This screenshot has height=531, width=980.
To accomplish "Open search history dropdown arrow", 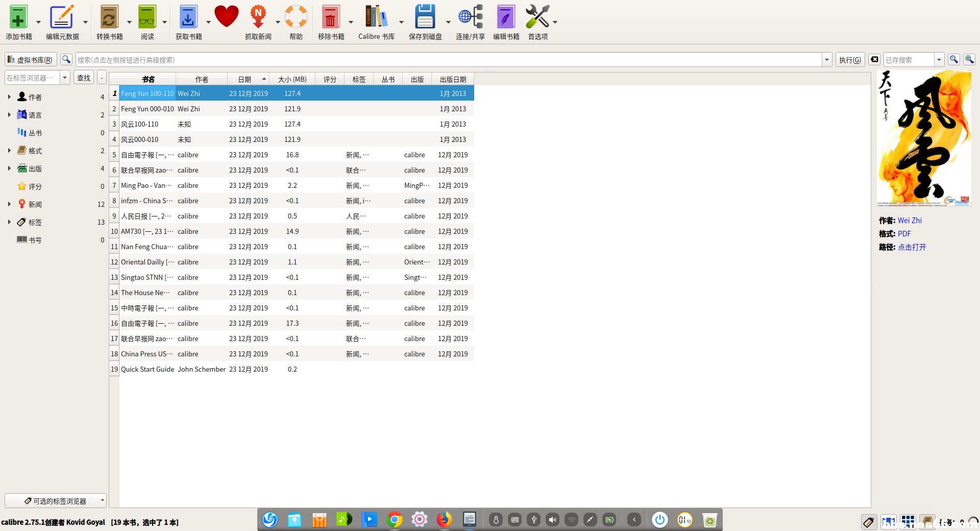I will click(x=827, y=60).
